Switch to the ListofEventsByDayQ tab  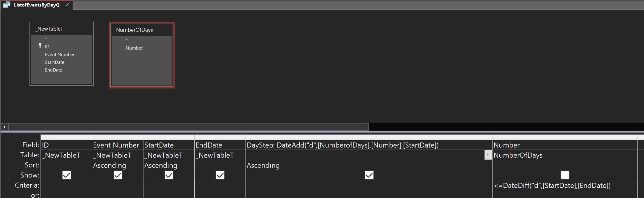coord(37,5)
